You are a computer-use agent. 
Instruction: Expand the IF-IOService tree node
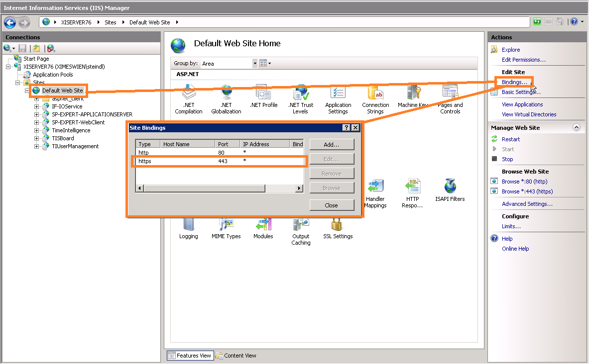coord(36,106)
